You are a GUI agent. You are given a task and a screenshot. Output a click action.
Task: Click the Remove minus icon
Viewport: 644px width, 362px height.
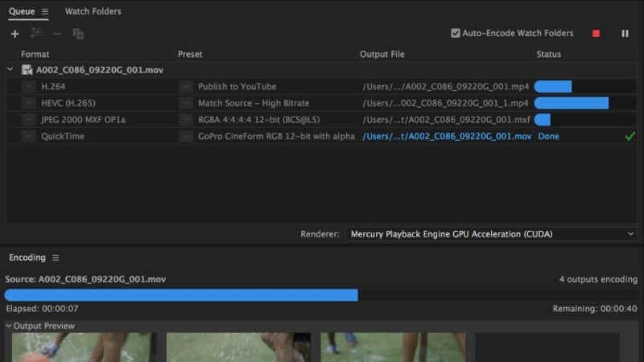click(x=57, y=34)
